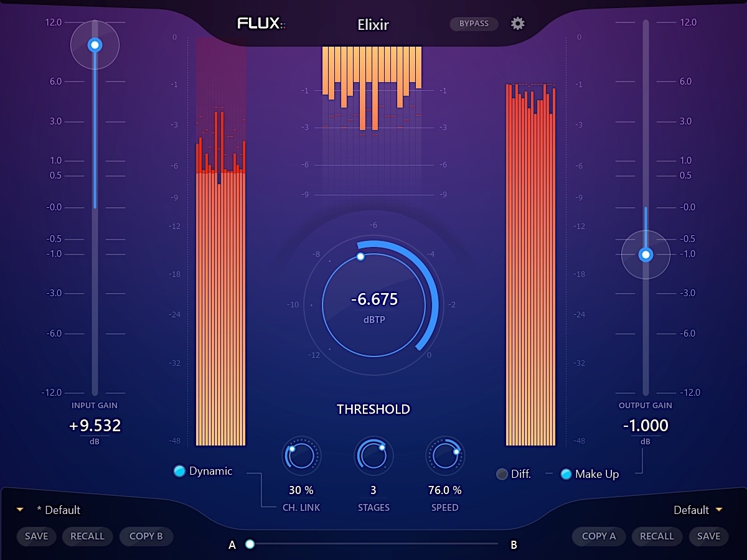Click the input gain slider handle
The width and height of the screenshot is (747, 560).
(95, 45)
